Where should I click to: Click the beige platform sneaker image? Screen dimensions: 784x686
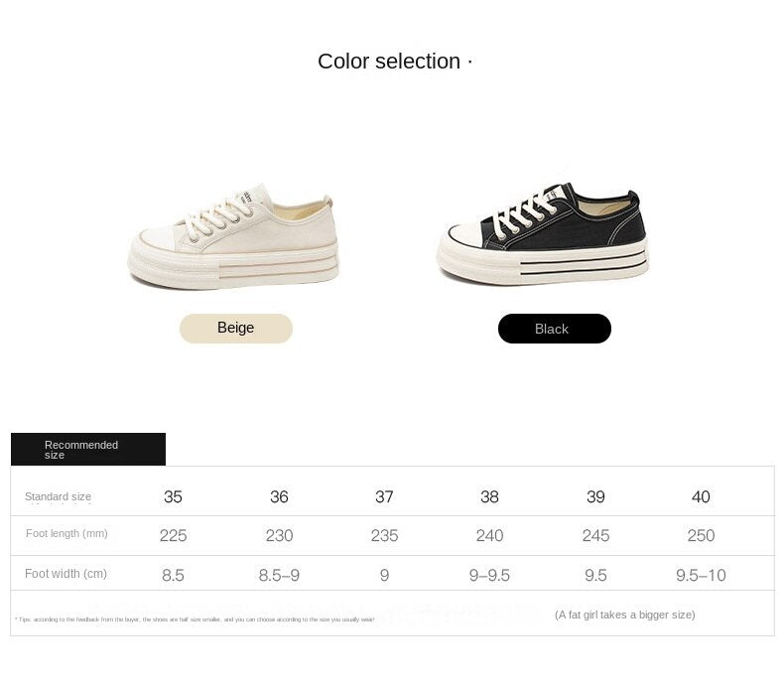click(233, 236)
